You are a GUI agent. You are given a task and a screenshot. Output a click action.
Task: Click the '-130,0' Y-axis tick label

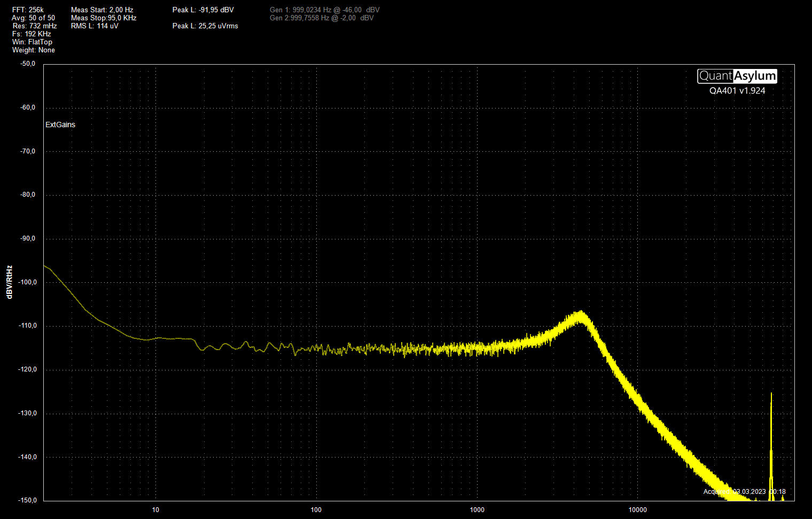(x=27, y=413)
